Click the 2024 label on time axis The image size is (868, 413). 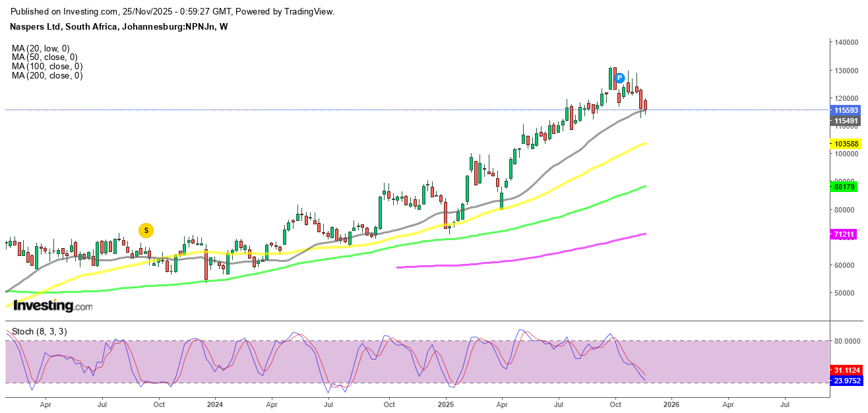coord(214,403)
